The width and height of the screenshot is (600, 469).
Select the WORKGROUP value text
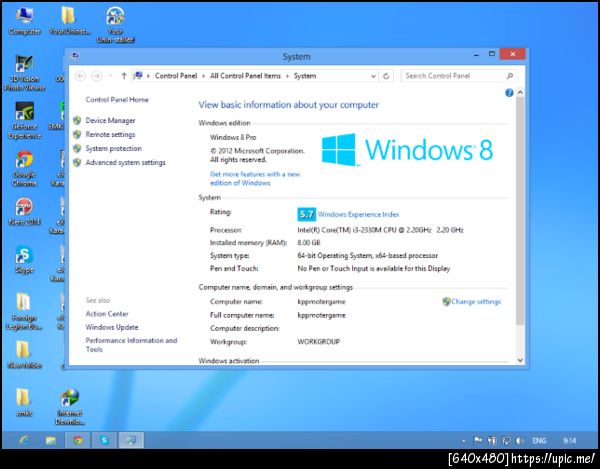click(318, 342)
